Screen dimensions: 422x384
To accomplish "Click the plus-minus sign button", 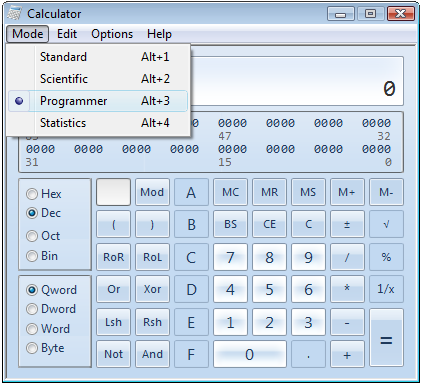I will [347, 224].
